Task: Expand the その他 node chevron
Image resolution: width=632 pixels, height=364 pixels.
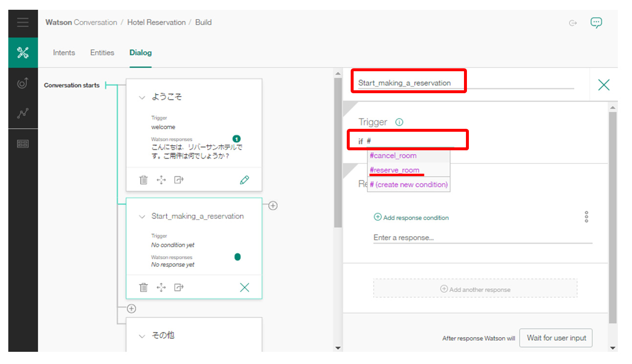Action: (142, 336)
